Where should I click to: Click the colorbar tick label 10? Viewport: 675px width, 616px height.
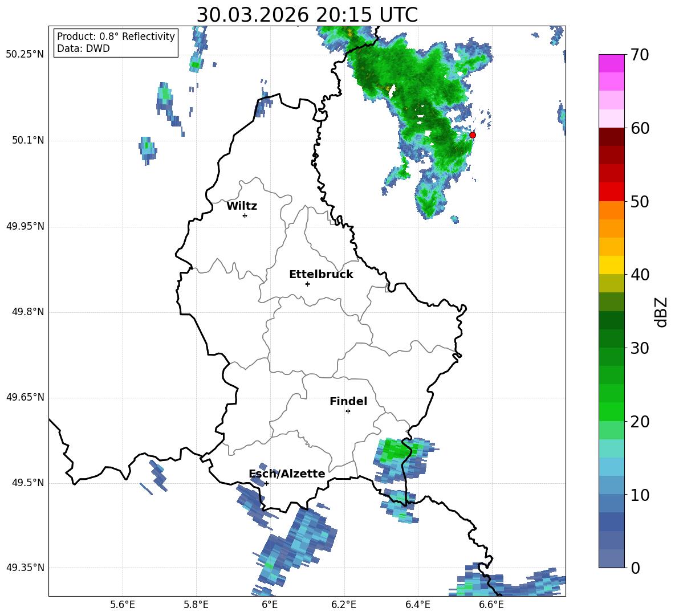point(640,495)
